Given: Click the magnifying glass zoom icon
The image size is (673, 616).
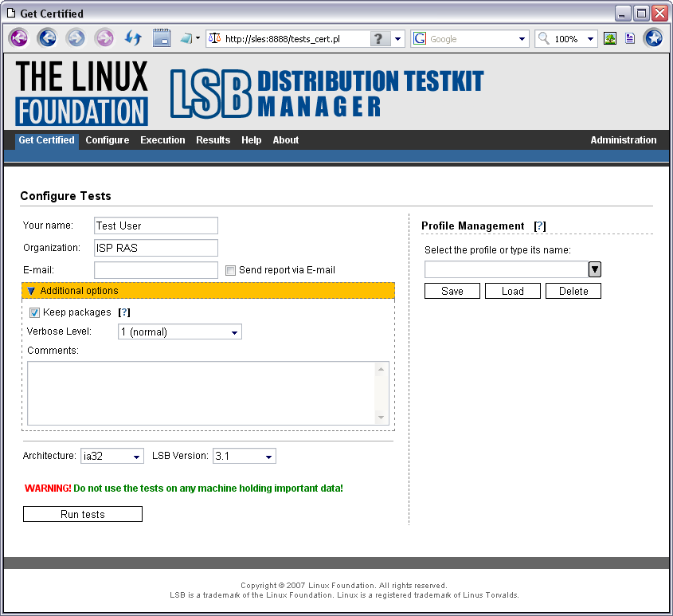Looking at the screenshot, I should [x=544, y=39].
